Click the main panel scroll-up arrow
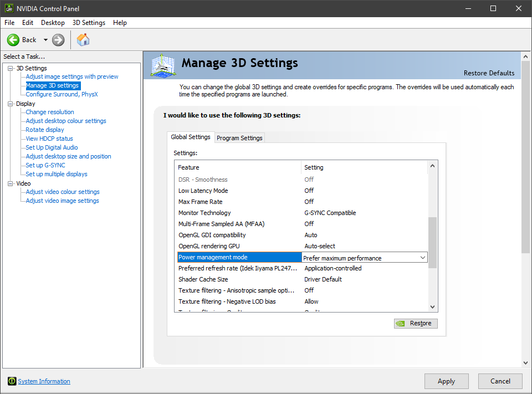This screenshot has height=394, width=532. pos(525,57)
